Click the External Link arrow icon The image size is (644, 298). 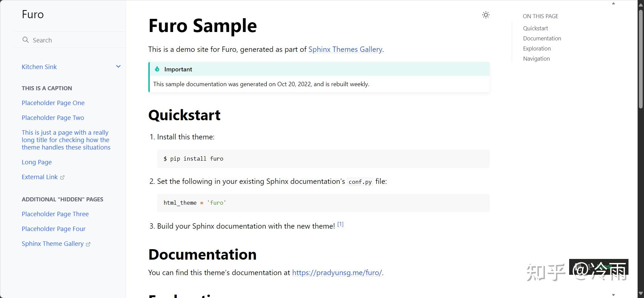[62, 177]
